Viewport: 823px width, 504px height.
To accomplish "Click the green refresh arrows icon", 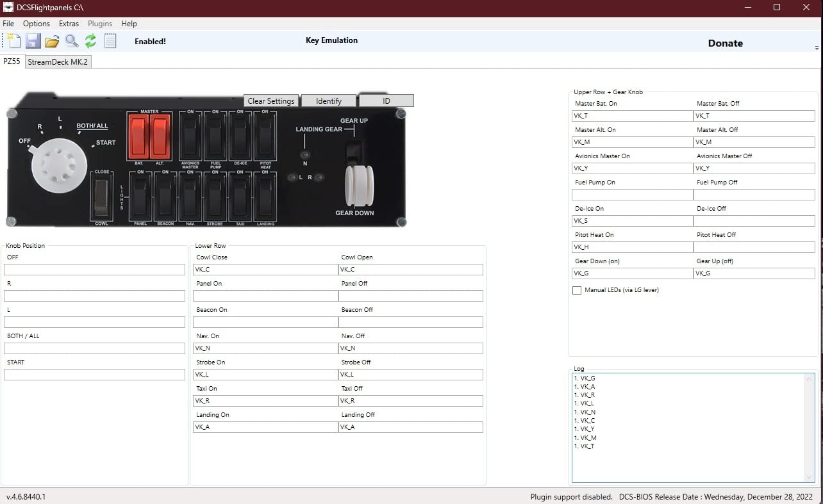I will tap(90, 41).
